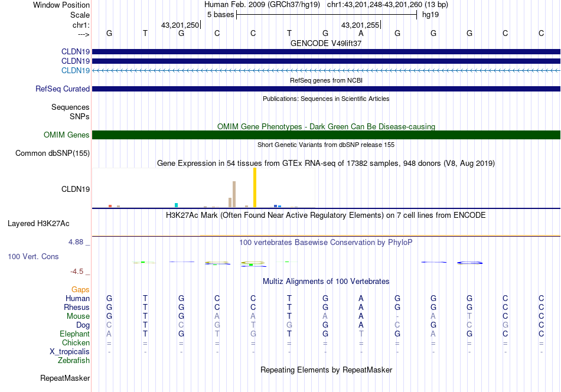561x392 pixels.
Task: Click the RefSeq Curated dark blue exon bar
Action: pyautogui.click(x=326, y=89)
